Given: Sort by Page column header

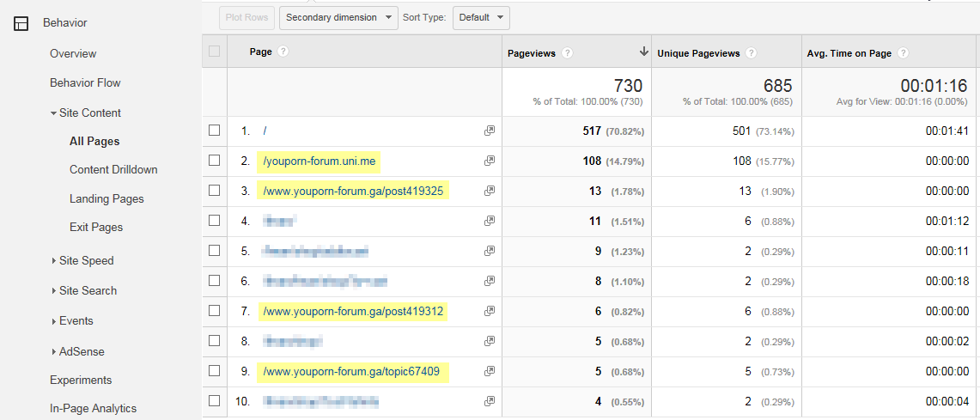Looking at the screenshot, I should [260, 52].
